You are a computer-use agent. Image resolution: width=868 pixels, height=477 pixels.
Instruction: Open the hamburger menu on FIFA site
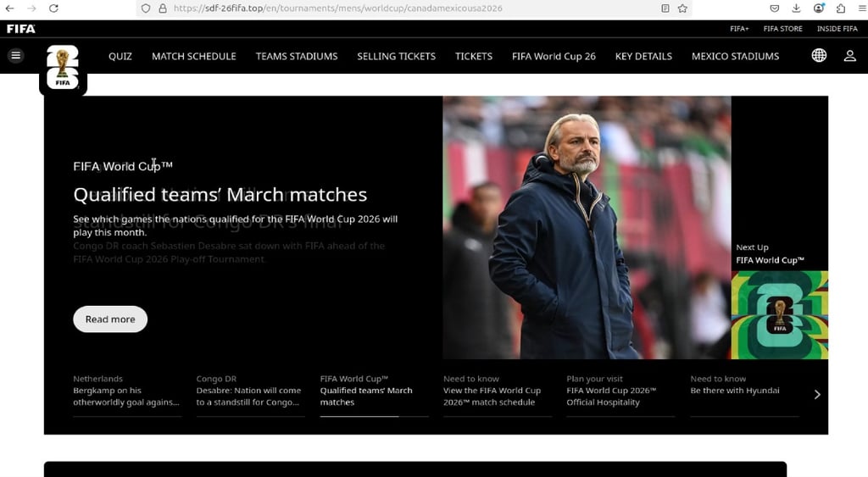click(x=16, y=55)
